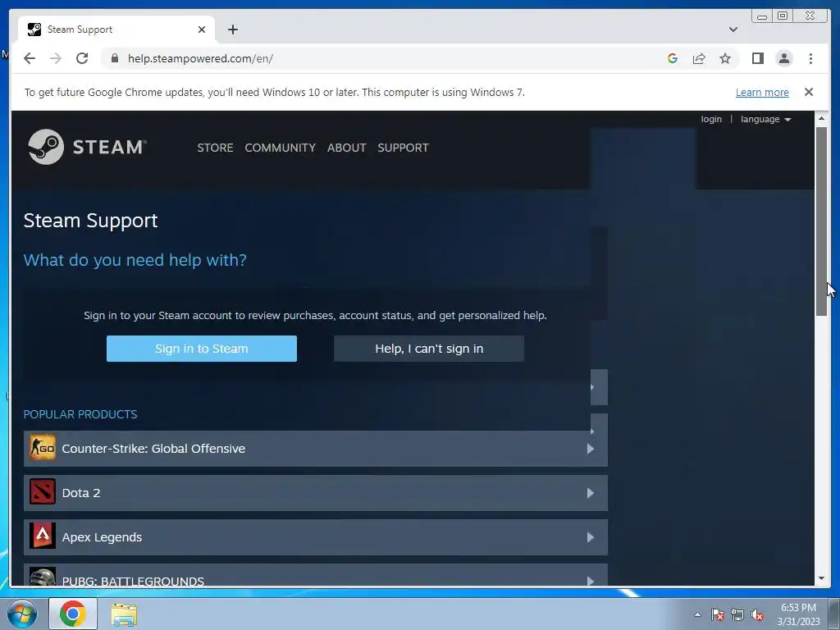Screen dimensions: 840x630
Task: Click the Action Center flag tray icon
Action: pos(717,614)
